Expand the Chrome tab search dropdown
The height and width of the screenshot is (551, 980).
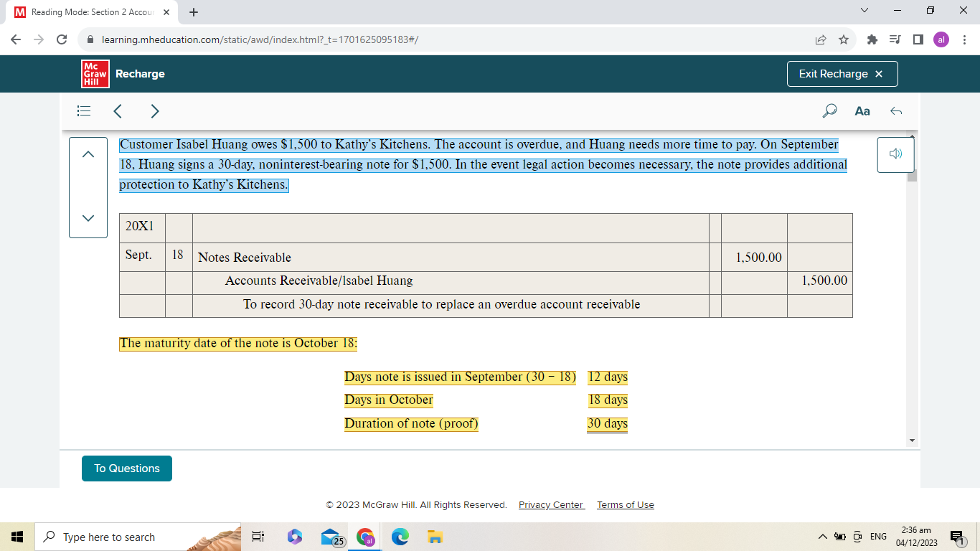pyautogui.click(x=864, y=11)
